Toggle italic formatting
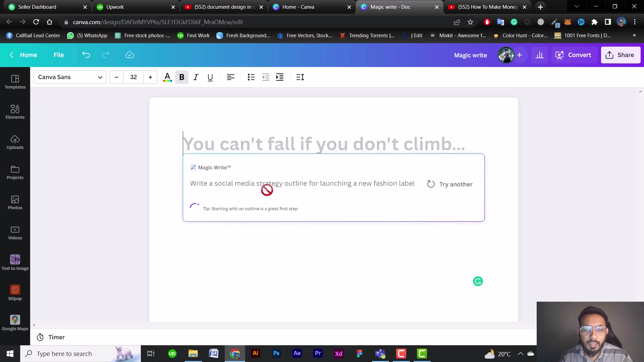This screenshot has width=644, height=362. 196,77
